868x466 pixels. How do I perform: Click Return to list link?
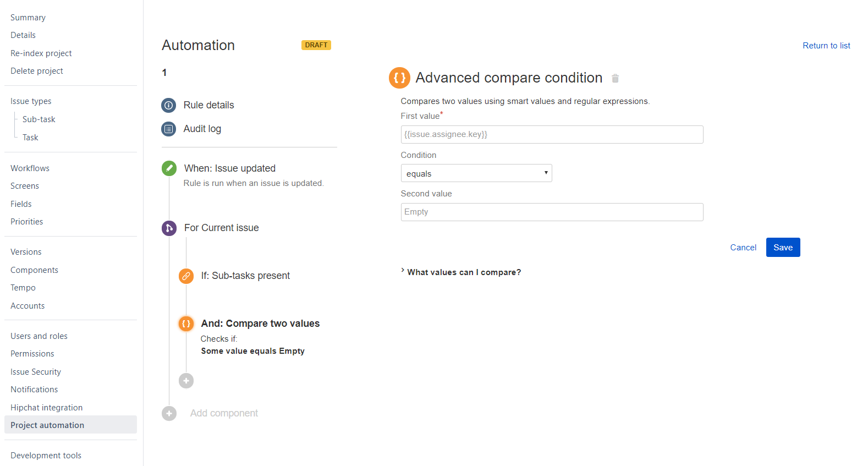[826, 46]
